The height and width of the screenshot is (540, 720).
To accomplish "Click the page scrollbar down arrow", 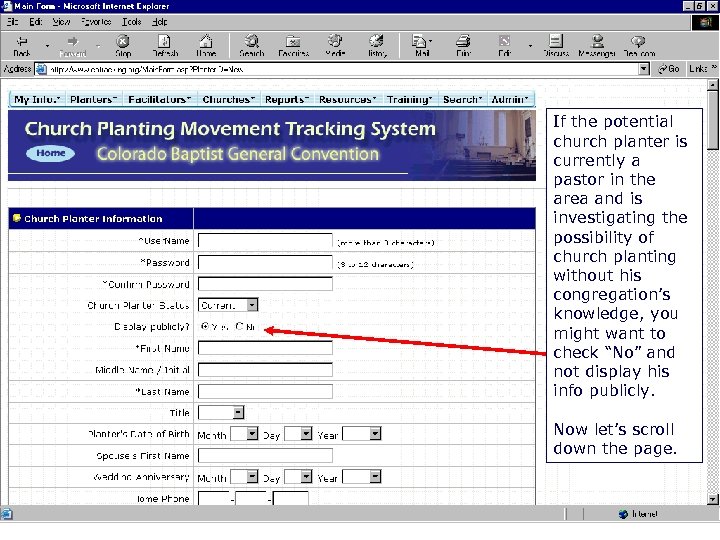I will tap(712, 499).
